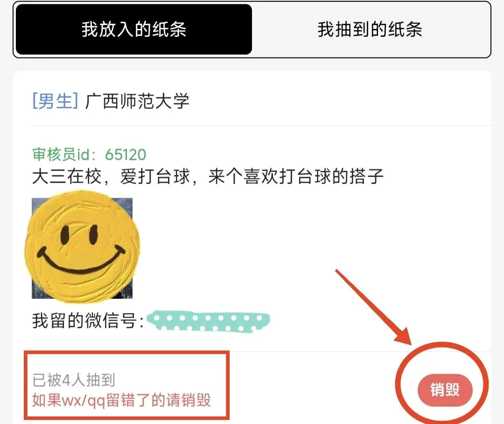504x424 pixels.
Task: Click the smiley's curved smile line
Action: (x=81, y=261)
